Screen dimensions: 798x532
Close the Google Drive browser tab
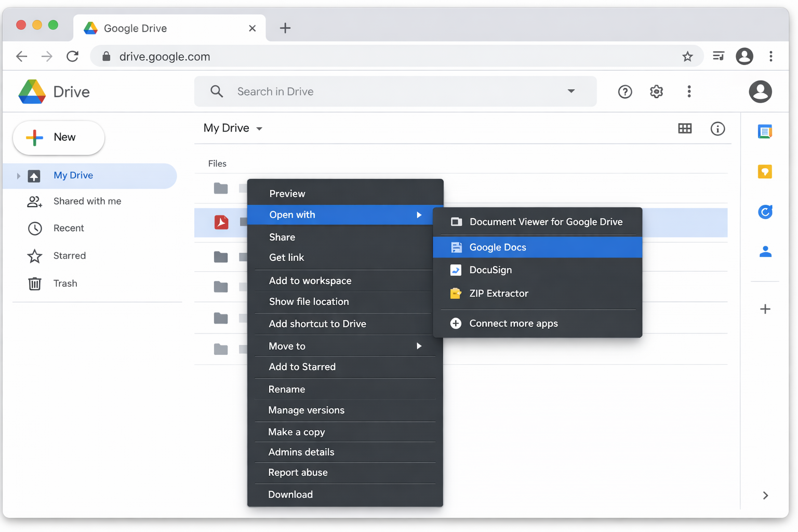pos(252,28)
